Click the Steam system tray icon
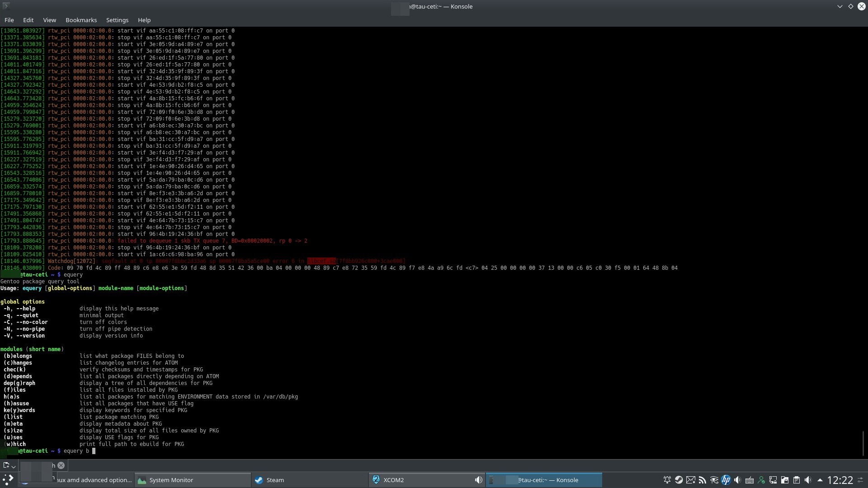The width and height of the screenshot is (868, 488). [x=679, y=480]
